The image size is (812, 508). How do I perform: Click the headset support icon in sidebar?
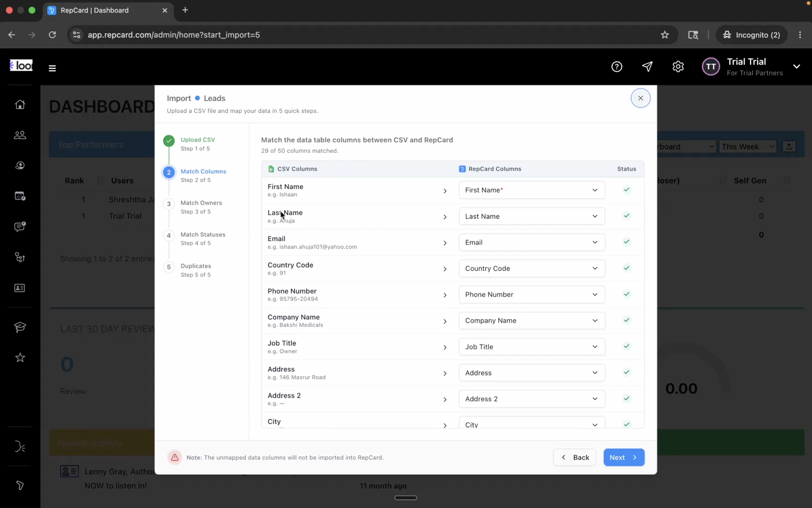(x=20, y=166)
